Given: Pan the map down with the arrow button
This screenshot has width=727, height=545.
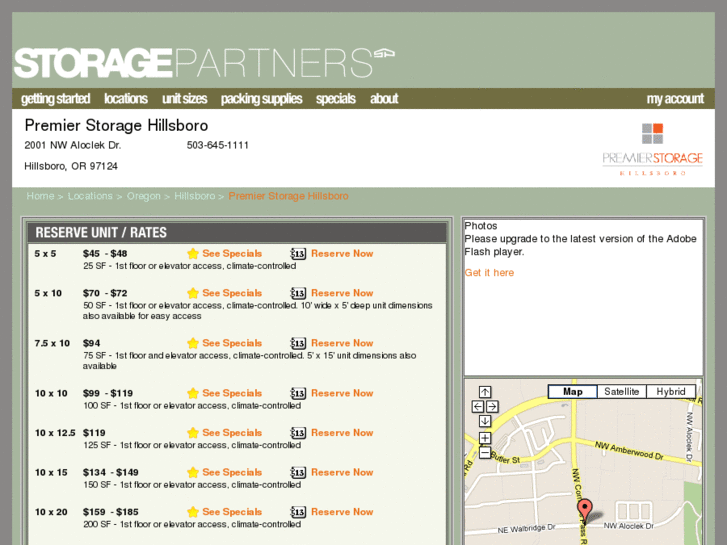Looking at the screenshot, I should point(485,421).
